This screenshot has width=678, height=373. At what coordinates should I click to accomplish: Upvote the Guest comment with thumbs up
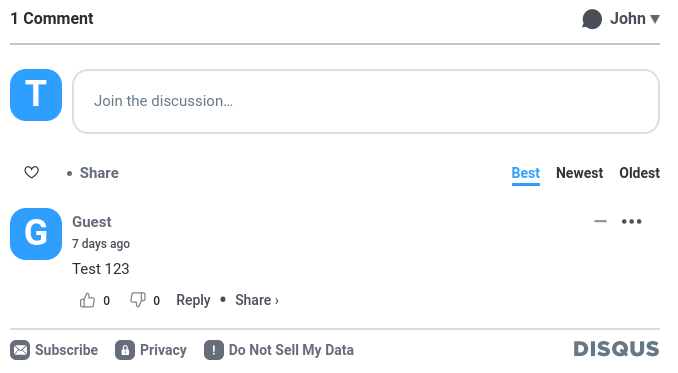click(x=87, y=300)
